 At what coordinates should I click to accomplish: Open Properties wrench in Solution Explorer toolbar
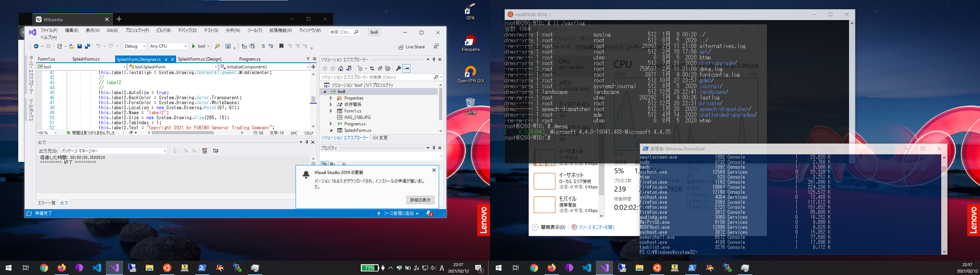pyautogui.click(x=398, y=68)
